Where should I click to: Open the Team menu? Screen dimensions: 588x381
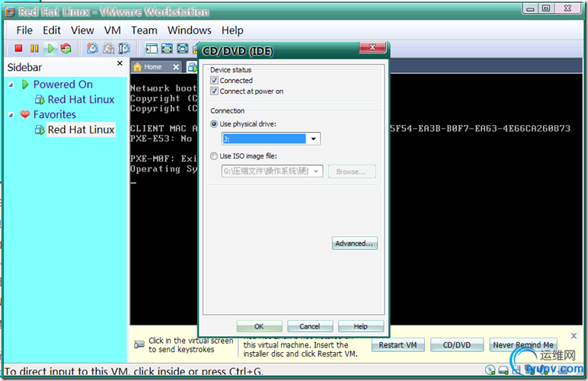[144, 30]
